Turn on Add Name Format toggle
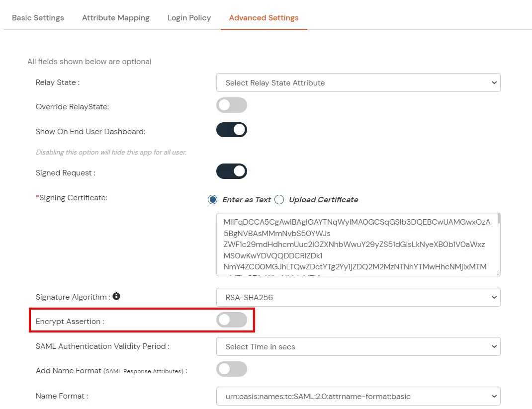532x409 pixels. pyautogui.click(x=231, y=369)
